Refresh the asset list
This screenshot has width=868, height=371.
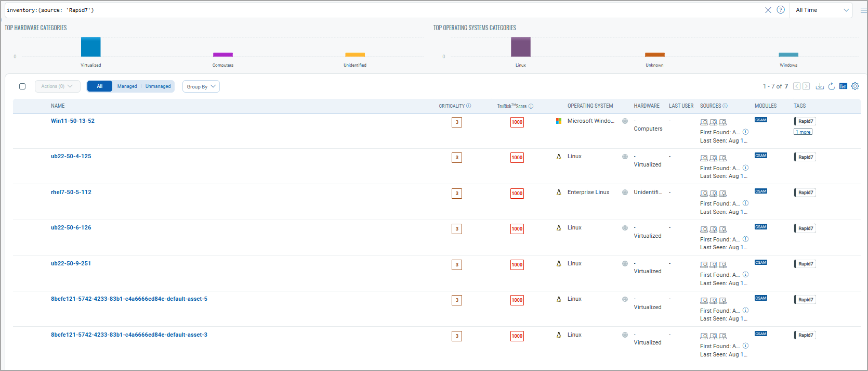pos(832,86)
